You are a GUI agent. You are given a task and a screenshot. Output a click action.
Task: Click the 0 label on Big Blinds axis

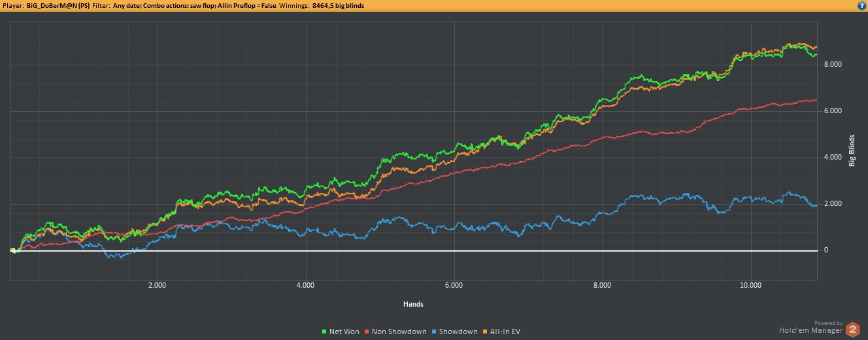(x=826, y=250)
